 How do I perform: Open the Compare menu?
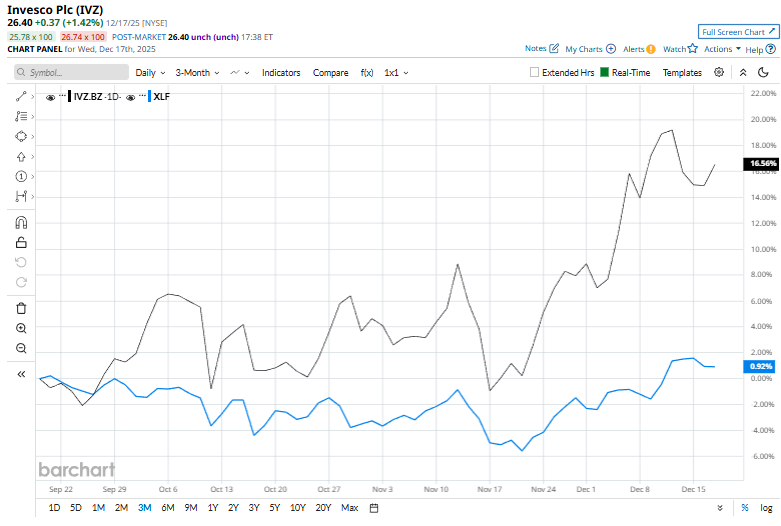point(330,73)
